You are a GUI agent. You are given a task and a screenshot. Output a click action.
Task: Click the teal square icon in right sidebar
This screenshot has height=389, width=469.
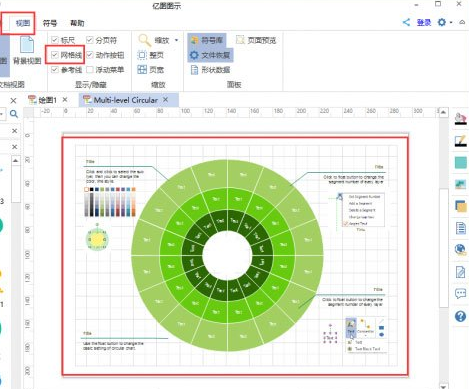click(x=461, y=163)
